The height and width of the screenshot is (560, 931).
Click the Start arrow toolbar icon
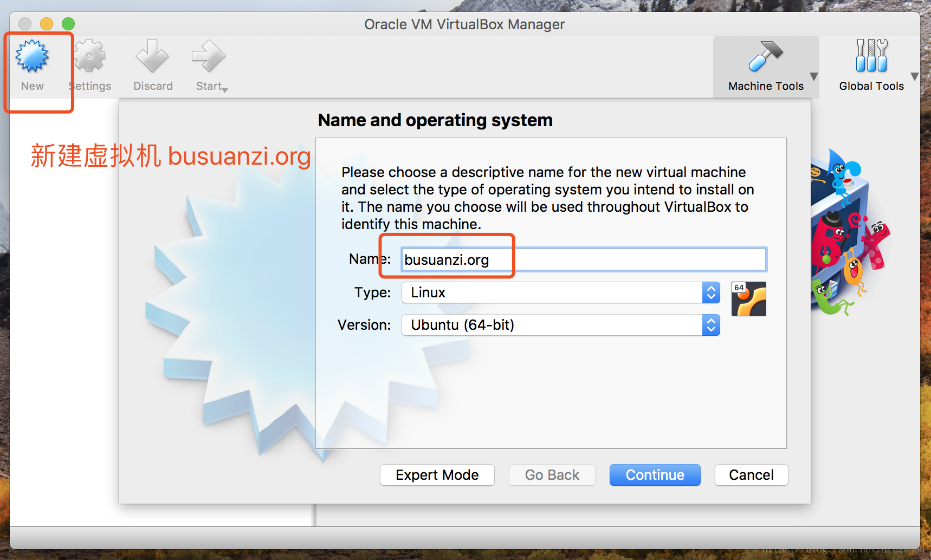coord(208,56)
